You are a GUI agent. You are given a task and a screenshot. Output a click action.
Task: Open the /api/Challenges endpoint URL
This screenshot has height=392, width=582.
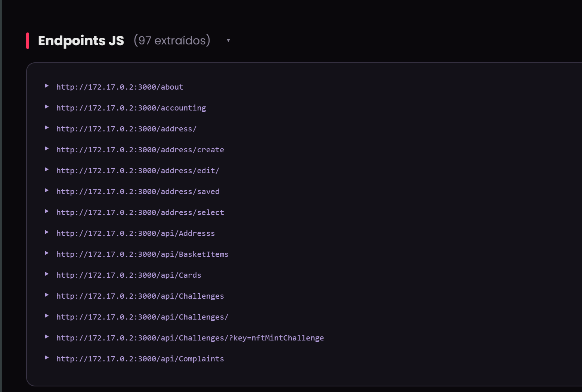[x=140, y=296]
